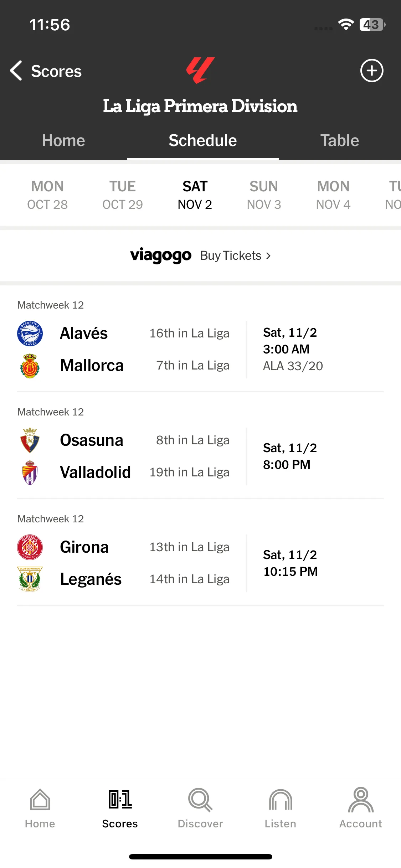The image size is (401, 868).
Task: Expand Buy Tickets chevron arrow
Action: [268, 256]
